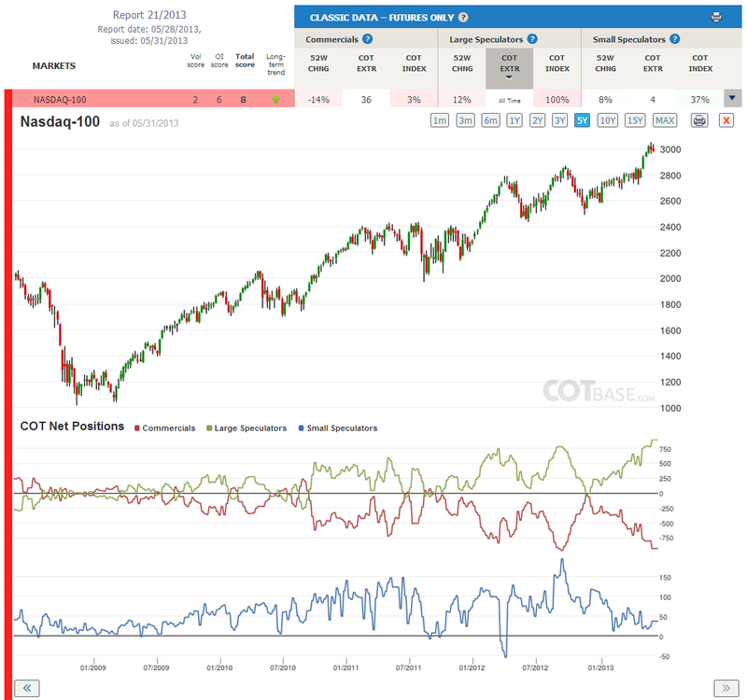
Task: Select the 2Y time range
Action: (x=538, y=120)
